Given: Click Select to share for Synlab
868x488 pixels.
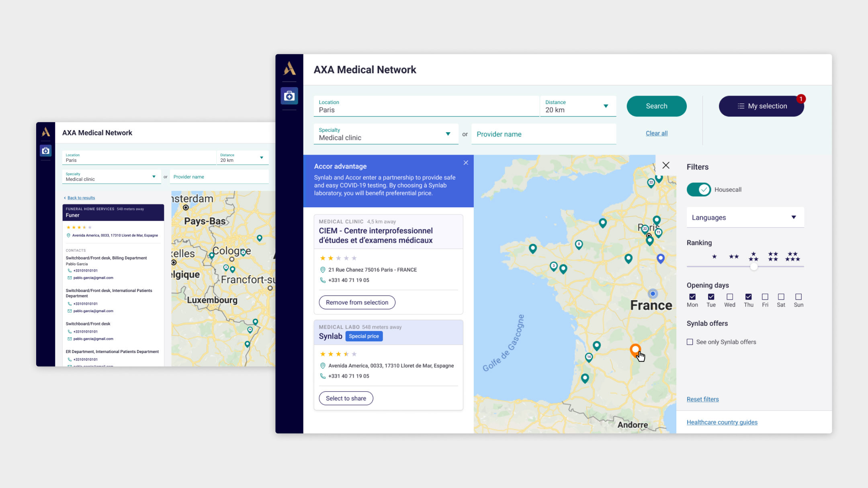Looking at the screenshot, I should (x=346, y=398).
